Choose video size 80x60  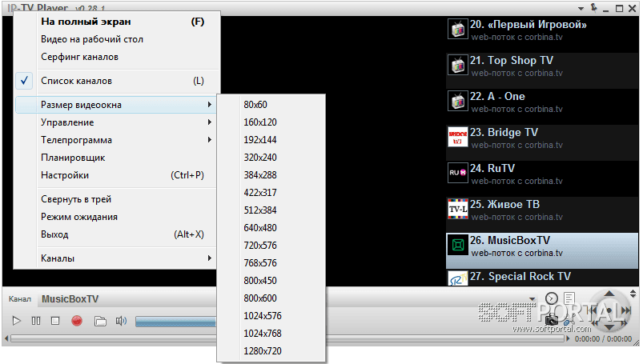click(x=271, y=105)
